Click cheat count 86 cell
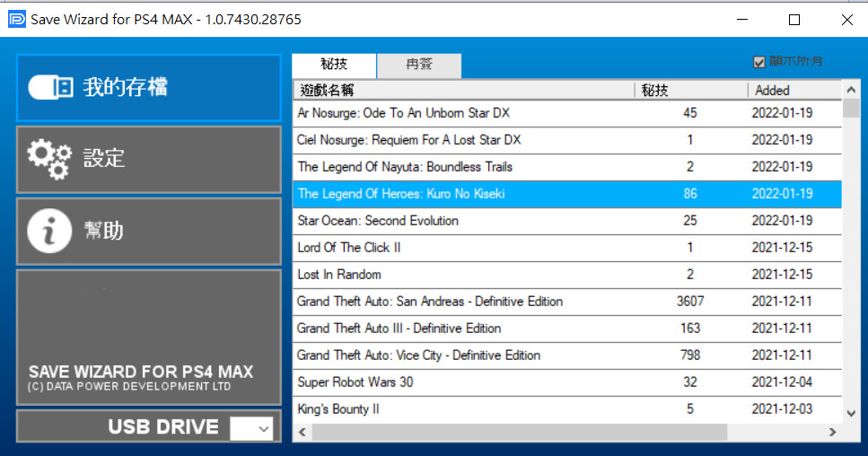The image size is (868, 456). pos(690,194)
